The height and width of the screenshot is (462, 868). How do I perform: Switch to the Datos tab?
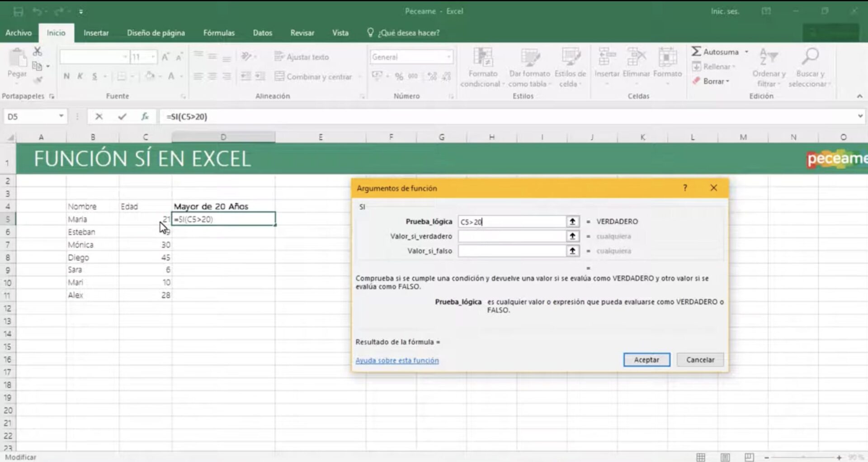pyautogui.click(x=262, y=33)
